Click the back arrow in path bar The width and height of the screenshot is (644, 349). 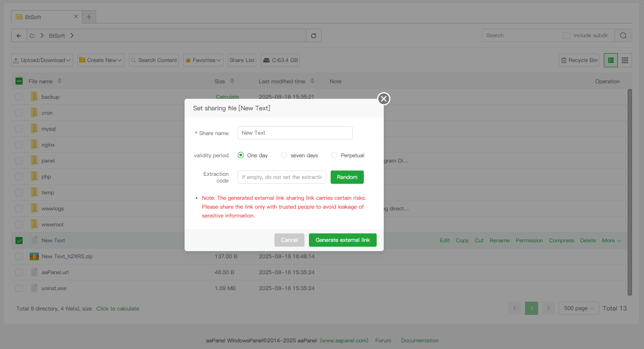coord(19,36)
